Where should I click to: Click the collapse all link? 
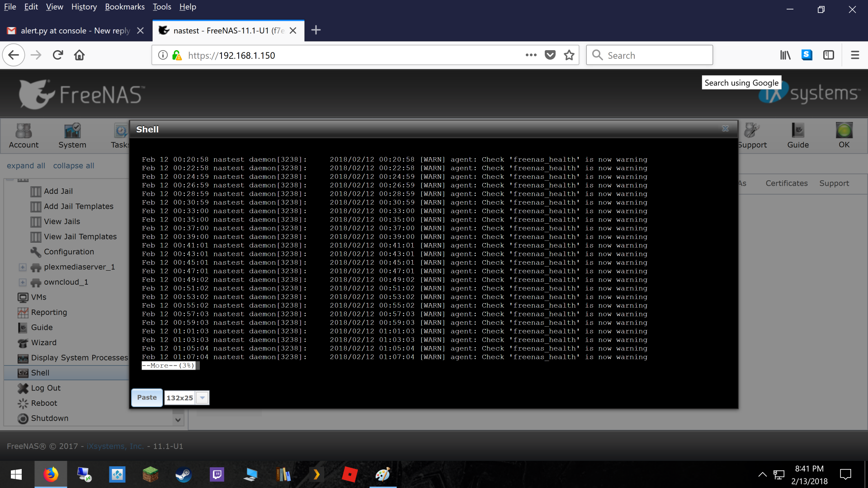(73, 166)
